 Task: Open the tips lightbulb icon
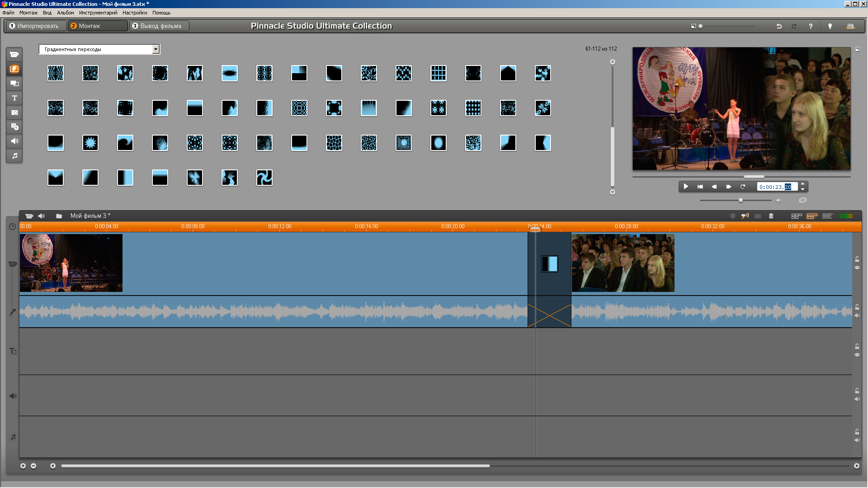(830, 26)
